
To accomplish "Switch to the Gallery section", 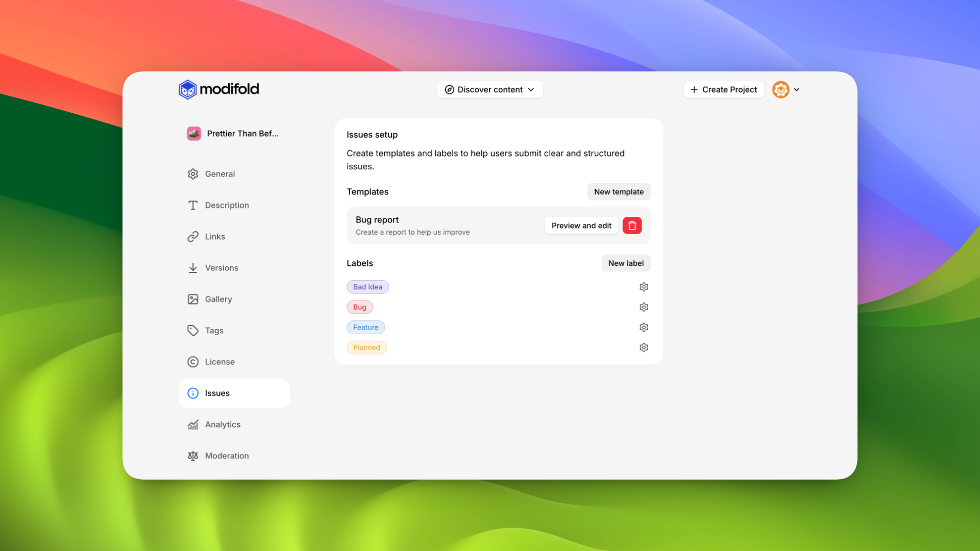I will (218, 299).
